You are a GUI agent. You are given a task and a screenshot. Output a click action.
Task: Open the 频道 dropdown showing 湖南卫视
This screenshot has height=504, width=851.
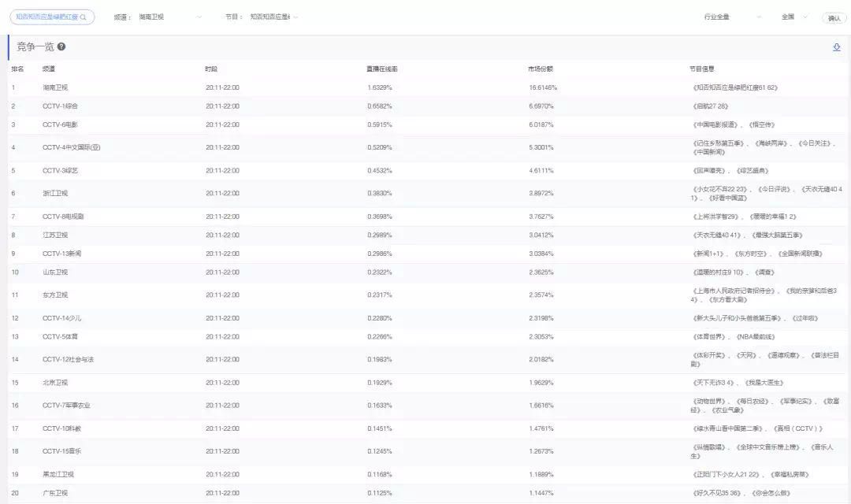coord(169,17)
